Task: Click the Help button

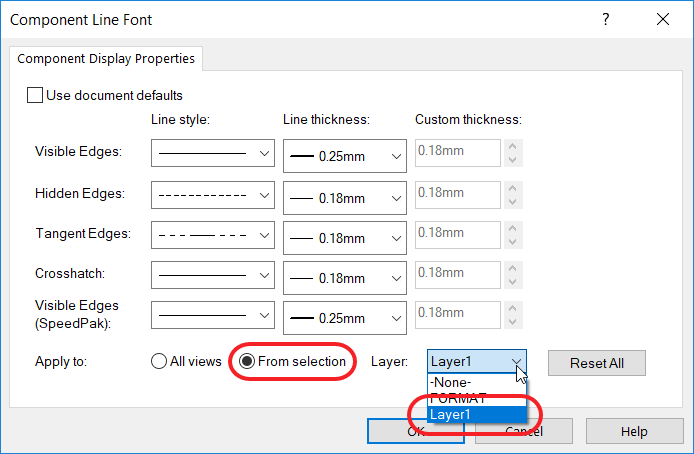Action: tap(633, 431)
